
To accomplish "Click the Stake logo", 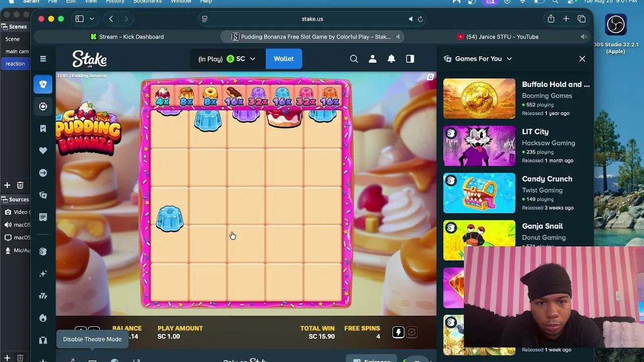I will click(90, 59).
